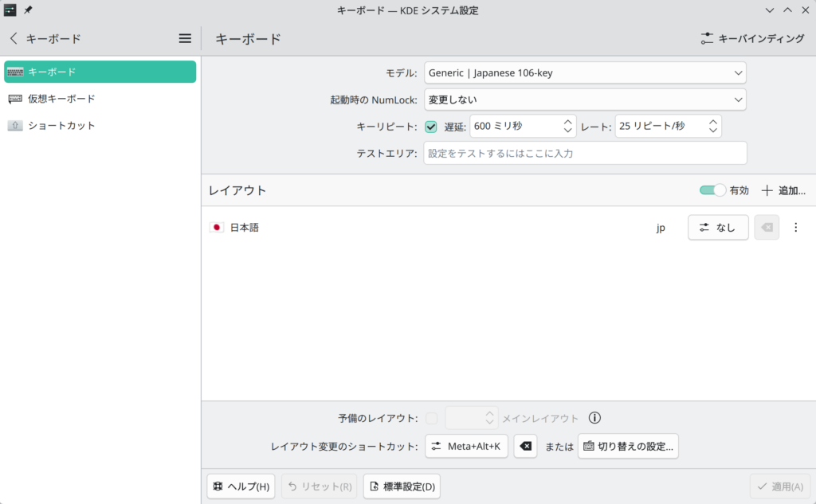
Task: Open the hamburger menu in the sidebar header
Action: pyautogui.click(x=185, y=38)
